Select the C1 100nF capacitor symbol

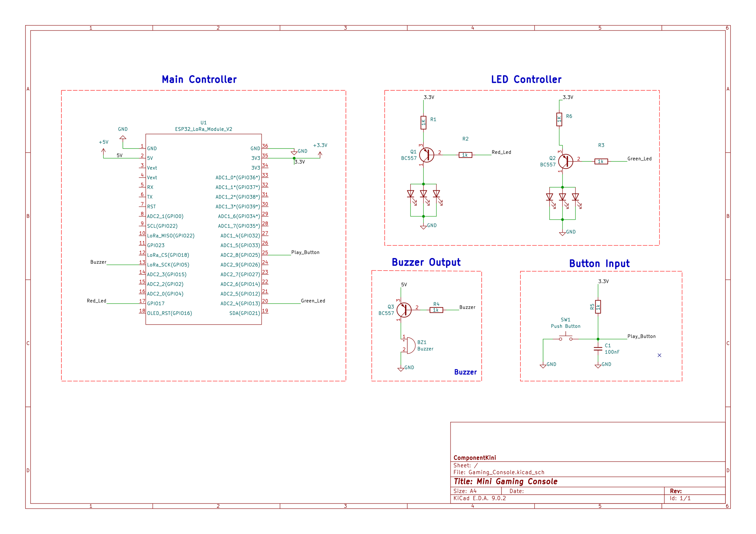click(598, 348)
